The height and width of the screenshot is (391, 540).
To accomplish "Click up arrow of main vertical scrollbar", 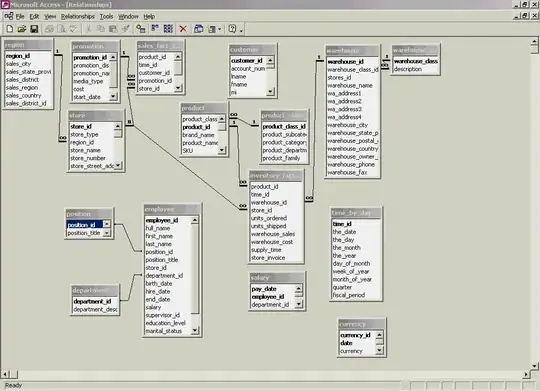I will 534,42.
